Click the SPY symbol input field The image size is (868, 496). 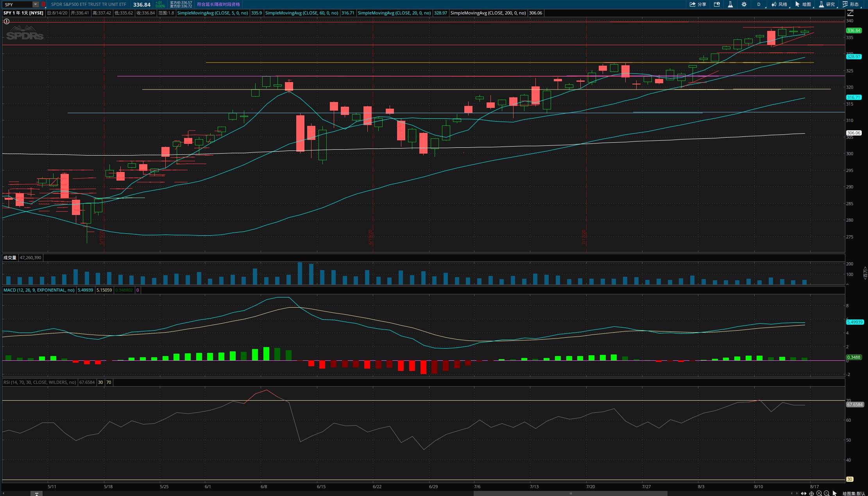tap(18, 4)
